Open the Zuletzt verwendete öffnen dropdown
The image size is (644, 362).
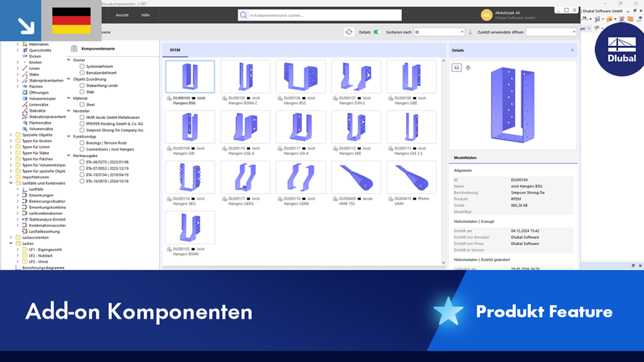coord(551,32)
